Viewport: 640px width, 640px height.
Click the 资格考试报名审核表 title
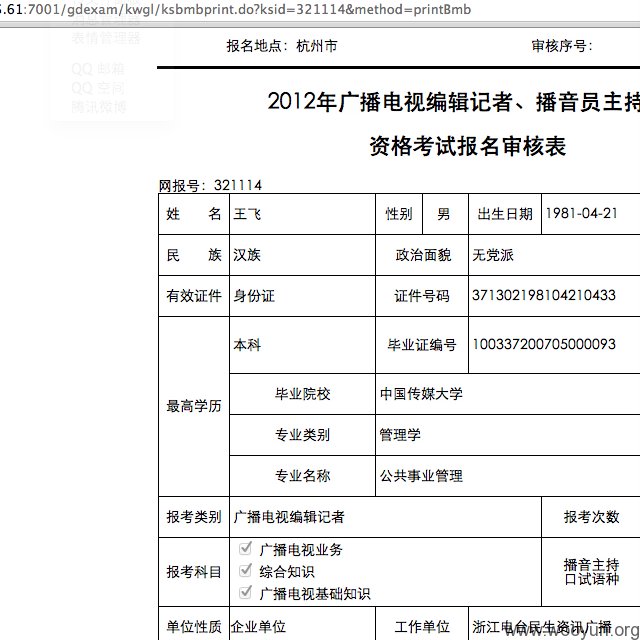468,146
